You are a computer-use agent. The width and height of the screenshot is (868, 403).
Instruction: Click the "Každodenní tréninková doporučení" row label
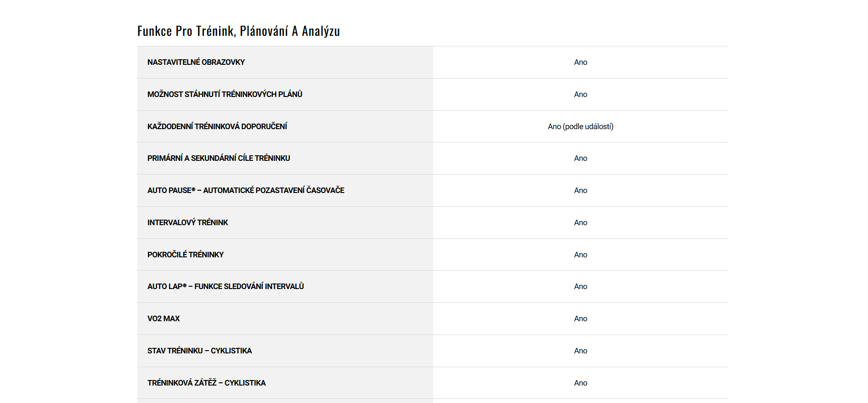(x=217, y=126)
